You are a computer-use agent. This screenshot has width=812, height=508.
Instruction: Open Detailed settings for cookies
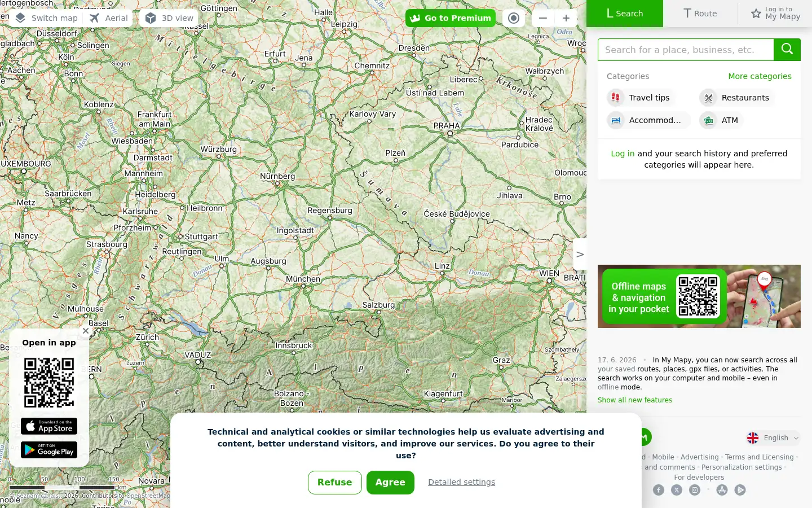[x=461, y=482]
